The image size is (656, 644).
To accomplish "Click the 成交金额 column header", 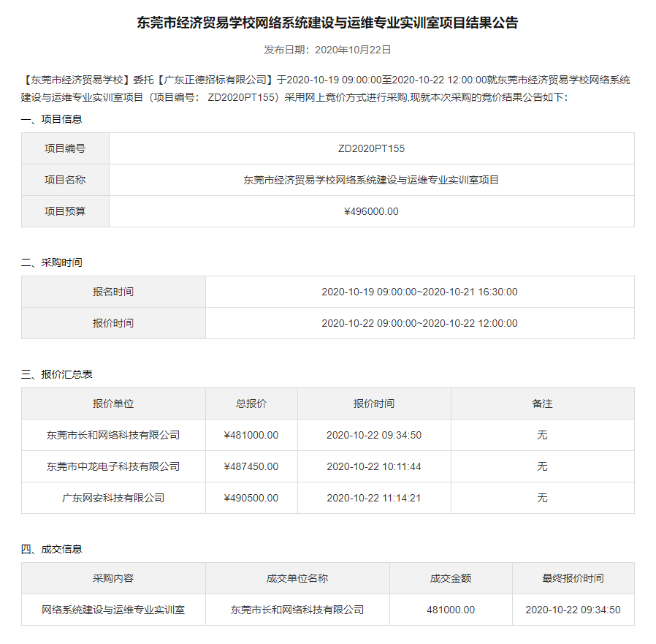I will click(x=451, y=578).
